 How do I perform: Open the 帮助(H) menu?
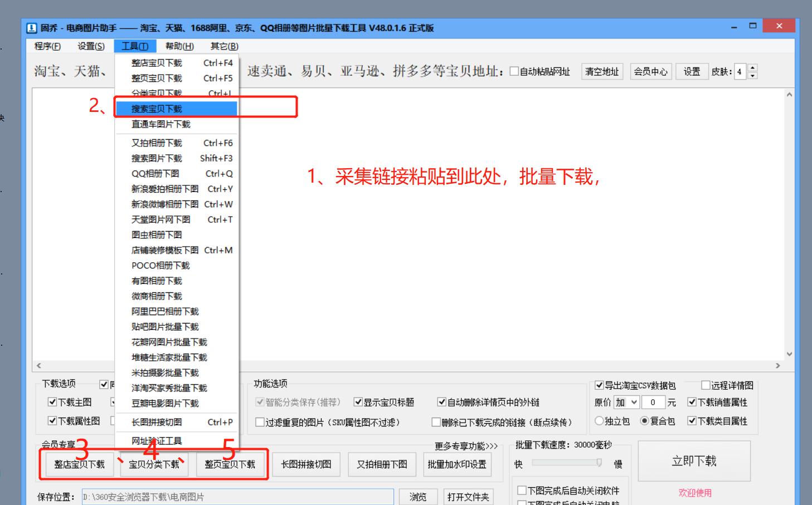point(179,46)
